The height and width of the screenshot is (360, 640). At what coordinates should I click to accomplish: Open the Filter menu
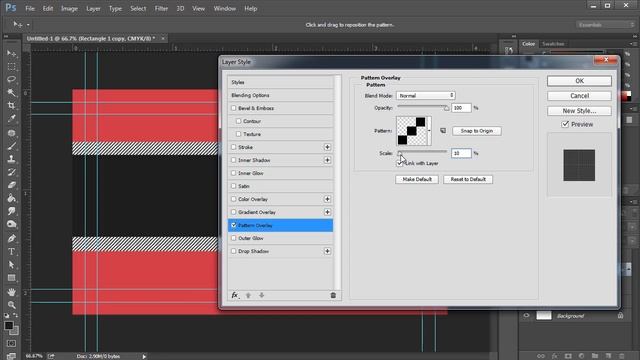coord(161,9)
